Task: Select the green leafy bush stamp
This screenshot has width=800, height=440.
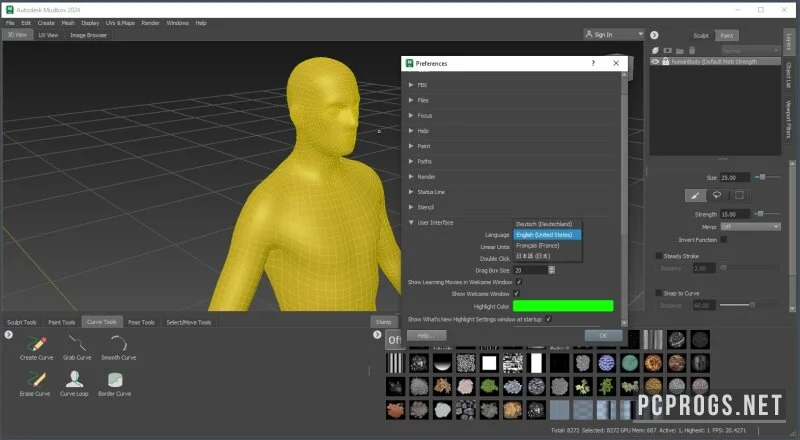Action: click(489, 386)
